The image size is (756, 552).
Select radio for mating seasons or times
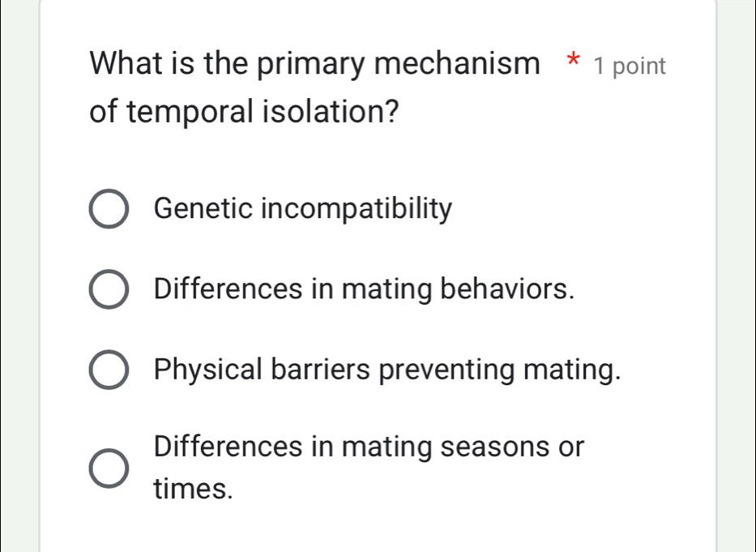108,469
